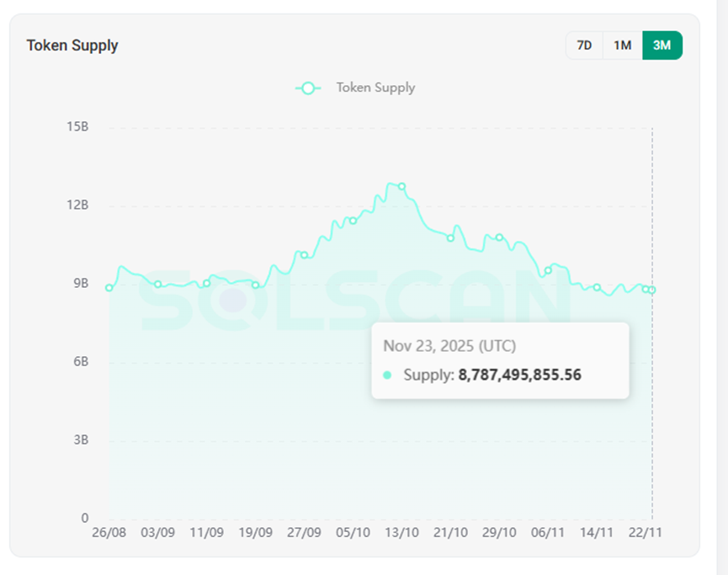This screenshot has height=575, width=728.
Task: Click the Supply value in the tooltip
Action: 519,375
